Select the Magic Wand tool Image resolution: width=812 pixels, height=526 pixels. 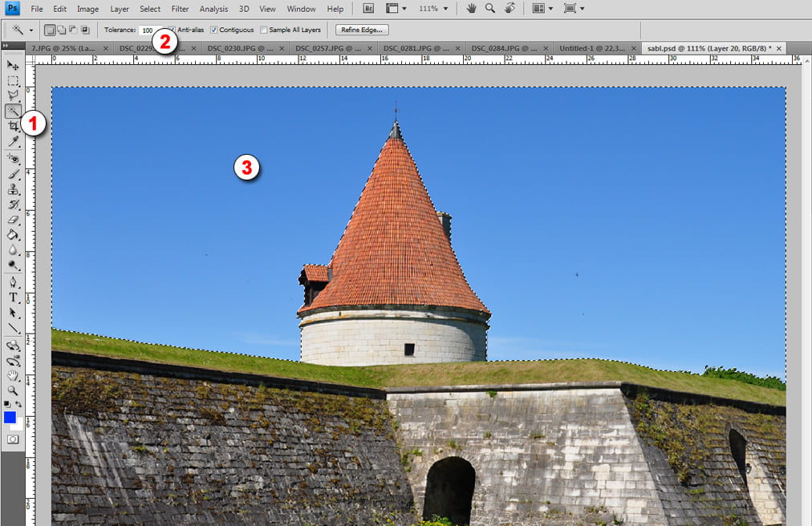[x=13, y=111]
